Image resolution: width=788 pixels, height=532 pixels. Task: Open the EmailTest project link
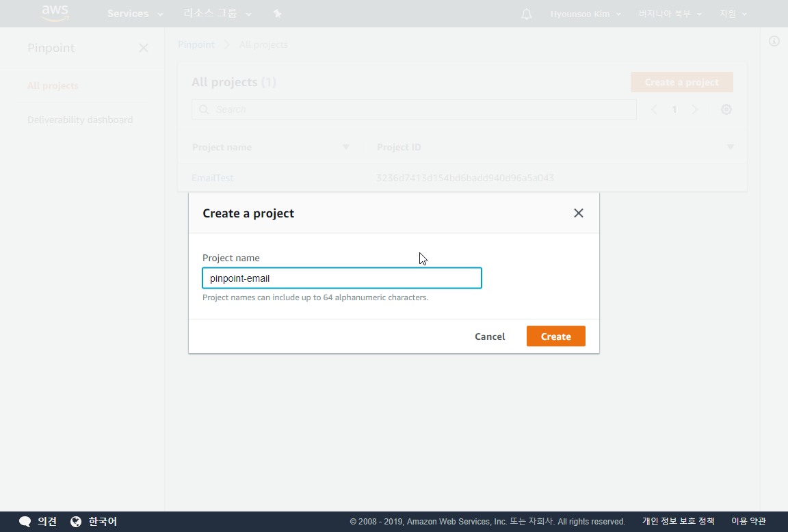212,178
